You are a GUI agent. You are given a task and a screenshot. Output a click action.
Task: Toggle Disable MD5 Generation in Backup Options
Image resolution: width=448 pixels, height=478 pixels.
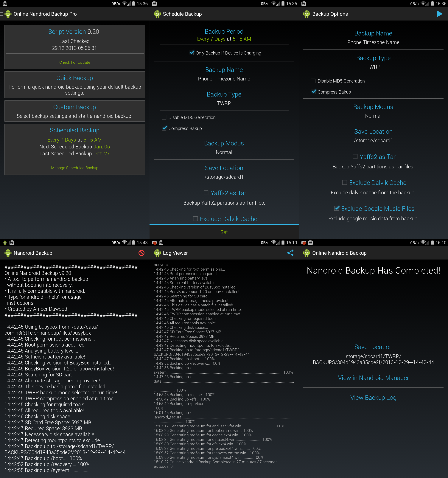(313, 81)
